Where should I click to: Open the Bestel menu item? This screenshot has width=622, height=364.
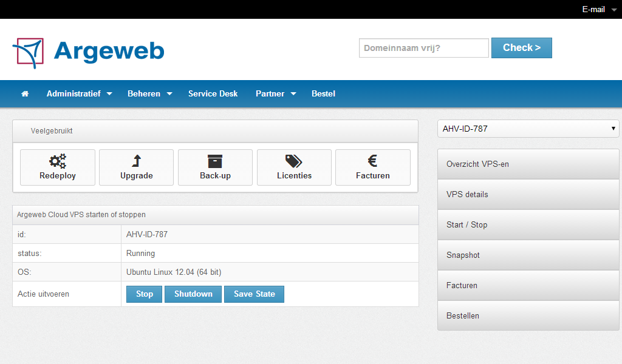point(323,94)
